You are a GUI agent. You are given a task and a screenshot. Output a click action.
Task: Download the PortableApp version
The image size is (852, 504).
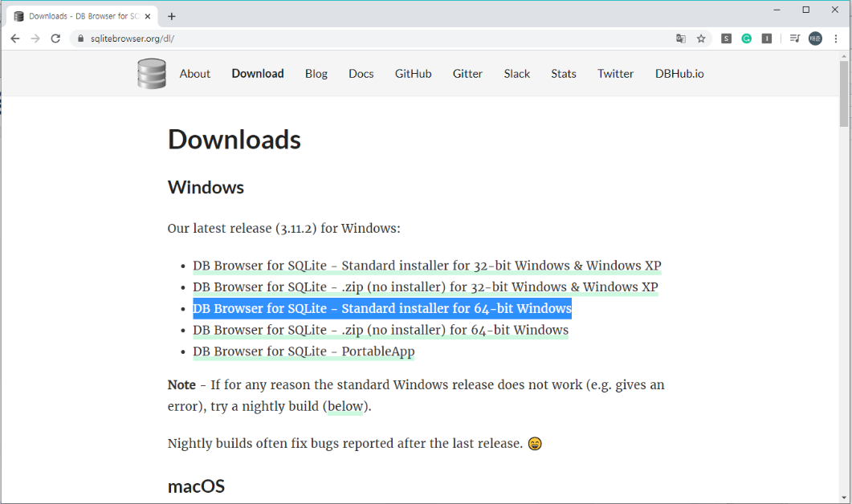(x=304, y=352)
